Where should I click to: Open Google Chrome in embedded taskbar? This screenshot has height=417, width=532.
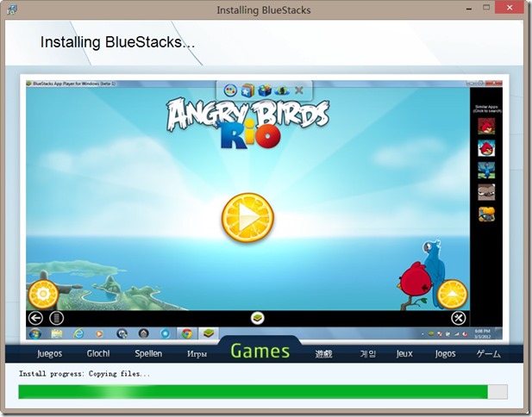coord(186,333)
